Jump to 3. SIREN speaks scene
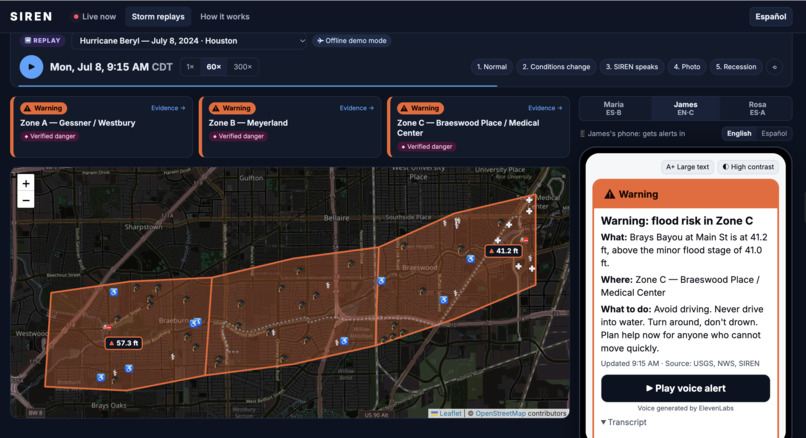This screenshot has width=806, height=438. coord(632,67)
